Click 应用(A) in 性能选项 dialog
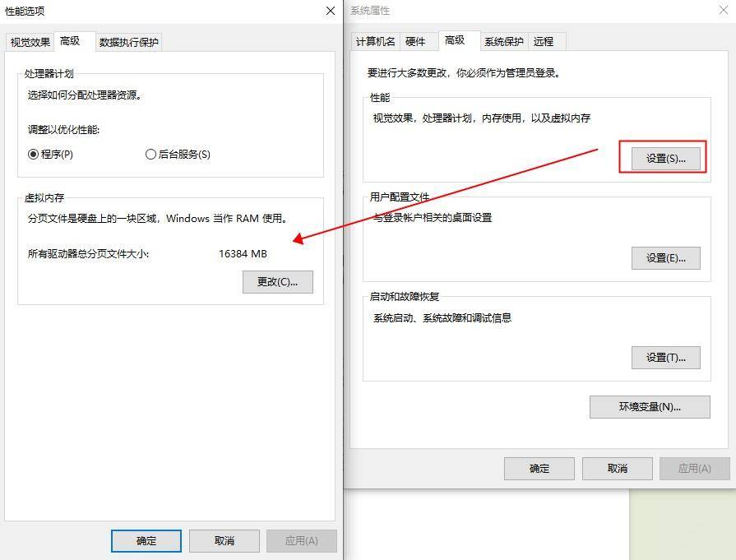 coord(303,540)
